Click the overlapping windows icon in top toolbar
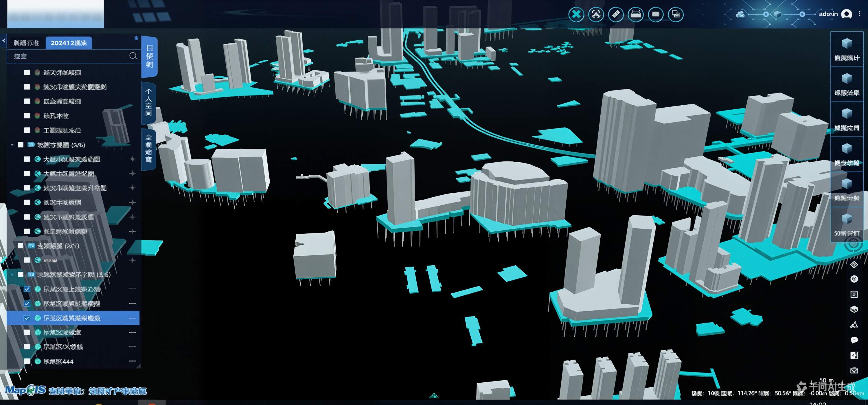 click(x=675, y=14)
